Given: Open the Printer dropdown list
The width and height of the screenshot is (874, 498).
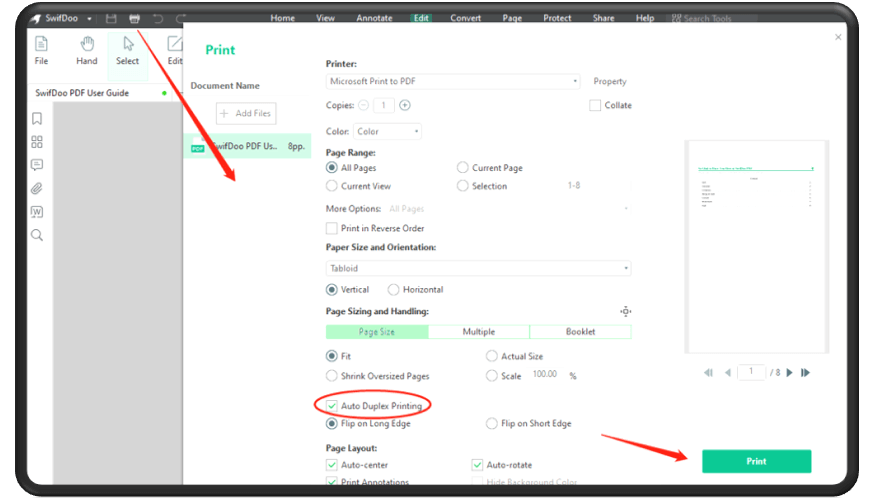Looking at the screenshot, I should point(453,81).
